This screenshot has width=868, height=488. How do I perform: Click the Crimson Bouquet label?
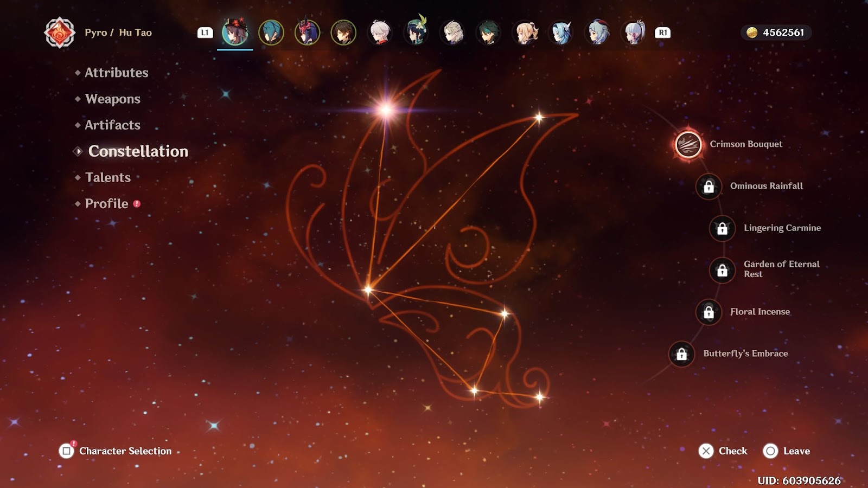(746, 144)
